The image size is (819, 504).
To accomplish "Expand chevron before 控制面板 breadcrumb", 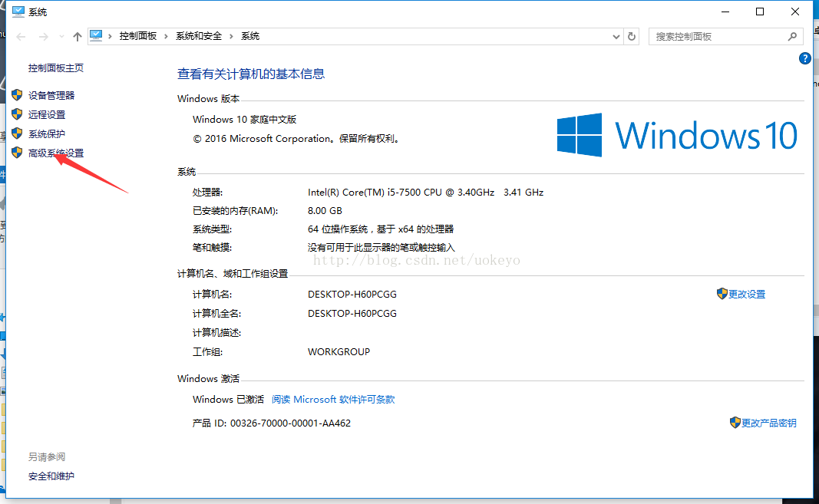I will [110, 37].
